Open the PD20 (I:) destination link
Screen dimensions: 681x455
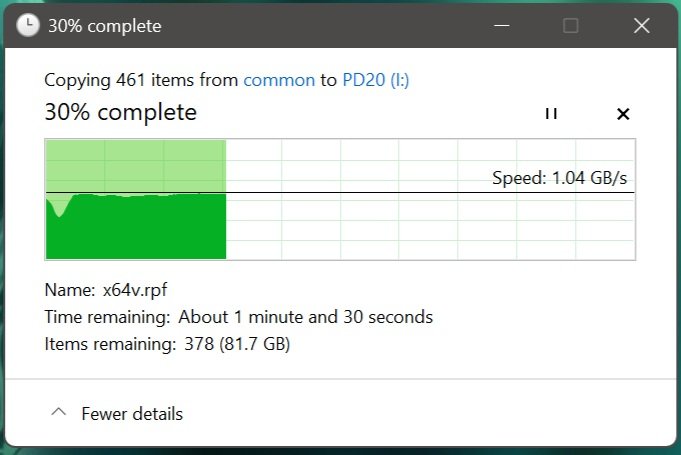click(376, 80)
